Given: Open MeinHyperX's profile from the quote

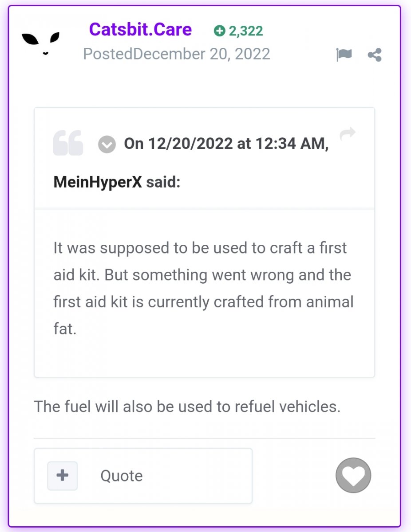Looking at the screenshot, I should tap(98, 182).
